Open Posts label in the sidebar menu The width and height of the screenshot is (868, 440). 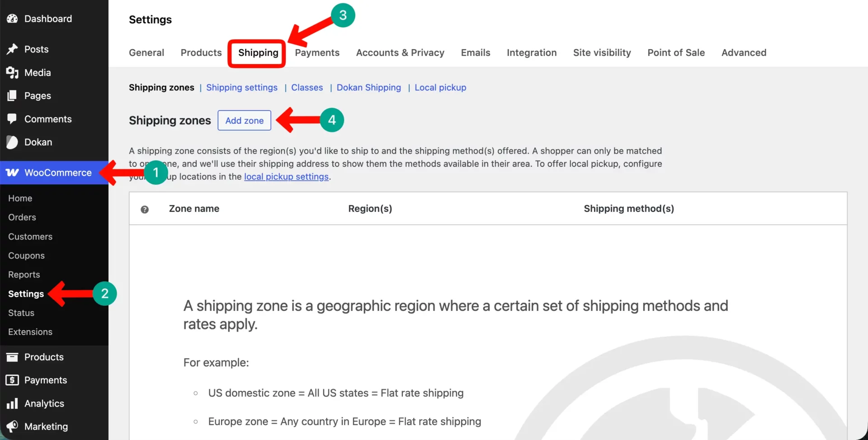click(36, 49)
